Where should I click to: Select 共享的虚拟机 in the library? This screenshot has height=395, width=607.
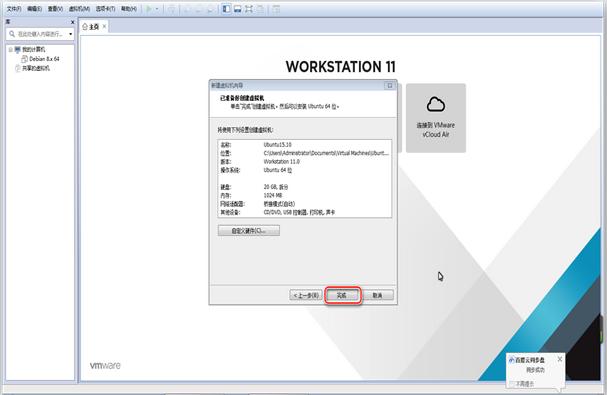36,68
